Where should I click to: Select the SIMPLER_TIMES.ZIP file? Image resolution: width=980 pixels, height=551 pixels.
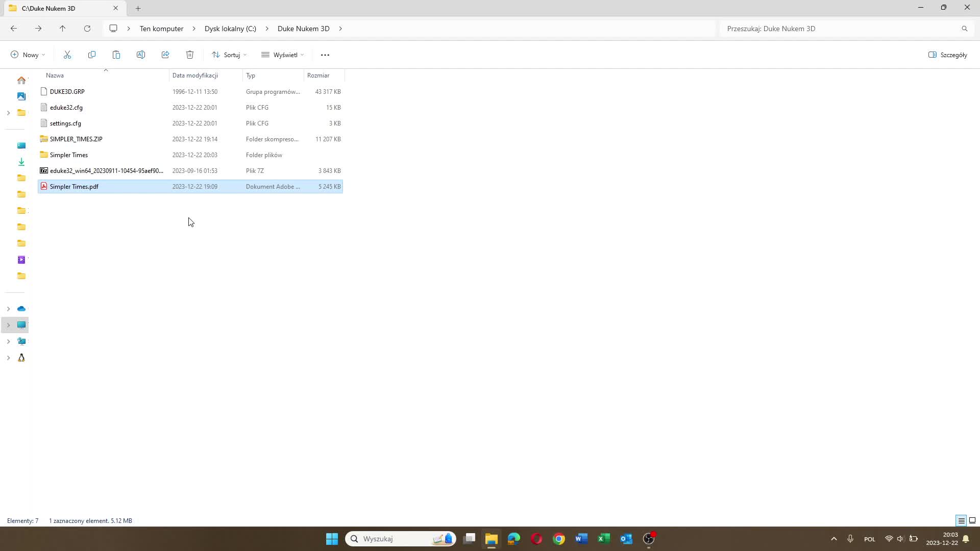click(76, 139)
